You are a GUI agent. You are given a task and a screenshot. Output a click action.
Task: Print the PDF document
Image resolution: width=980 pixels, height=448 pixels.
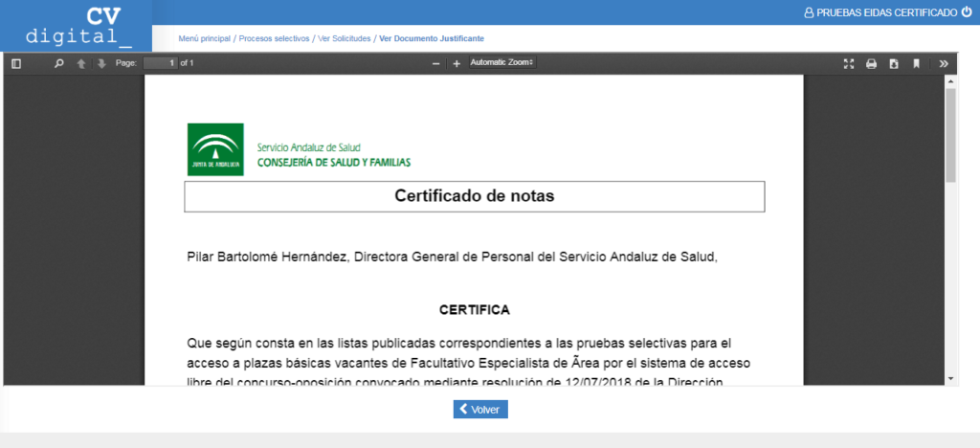(871, 63)
